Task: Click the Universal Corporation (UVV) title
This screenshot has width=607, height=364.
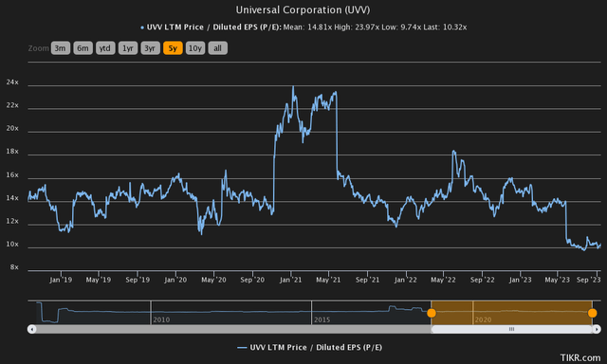Action: click(303, 9)
